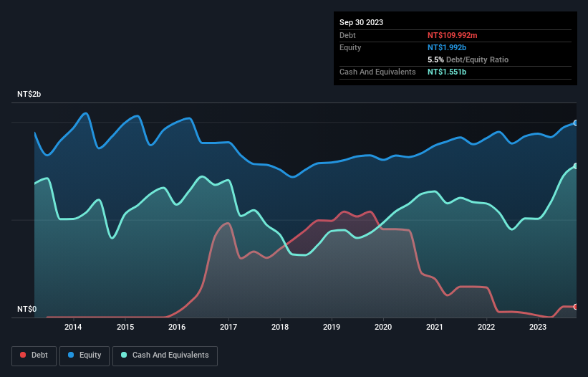Click the 2020 x-axis label
588x377 pixels.
coord(383,327)
